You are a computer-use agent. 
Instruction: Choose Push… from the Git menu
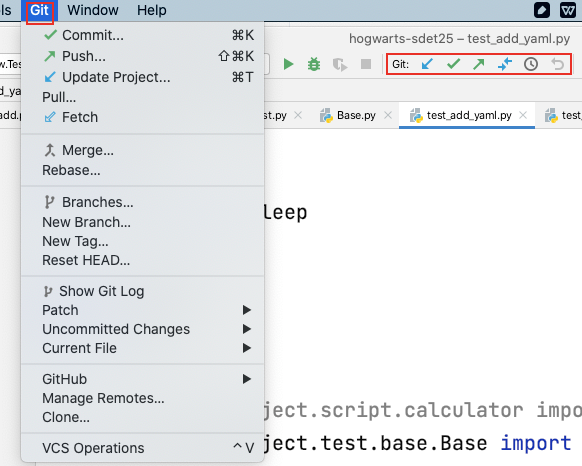pyautogui.click(x=143, y=56)
